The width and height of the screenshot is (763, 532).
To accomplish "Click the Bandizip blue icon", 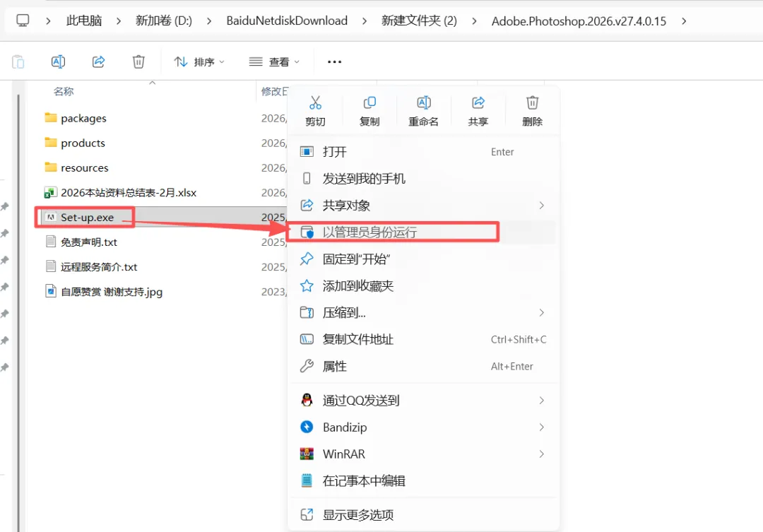I will (307, 427).
